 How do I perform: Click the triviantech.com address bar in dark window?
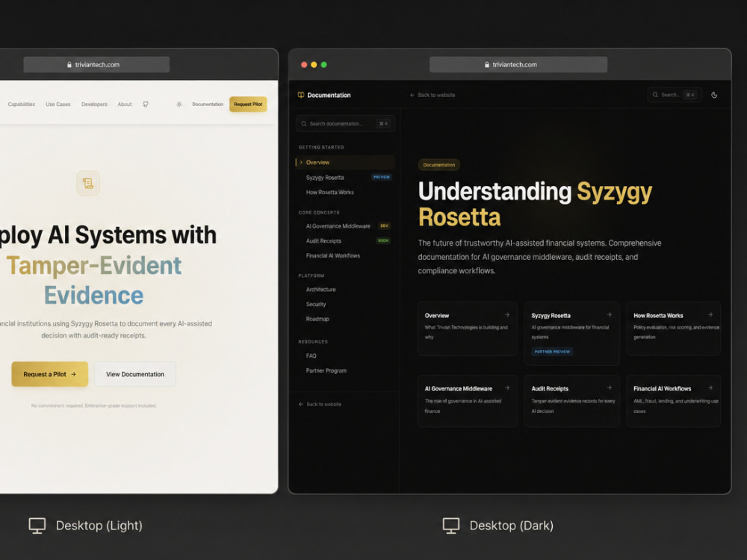point(518,64)
